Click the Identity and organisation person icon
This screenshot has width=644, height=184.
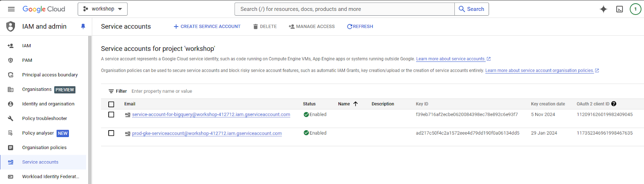tap(10, 104)
